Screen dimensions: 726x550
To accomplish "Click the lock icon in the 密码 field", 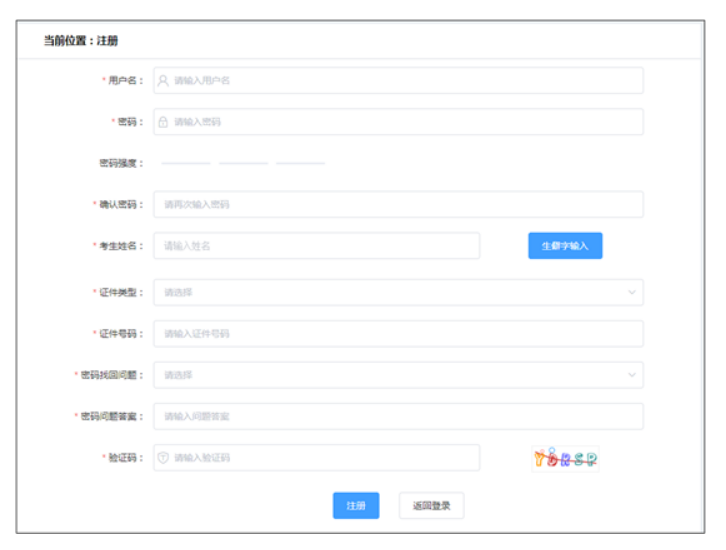I will [163, 122].
